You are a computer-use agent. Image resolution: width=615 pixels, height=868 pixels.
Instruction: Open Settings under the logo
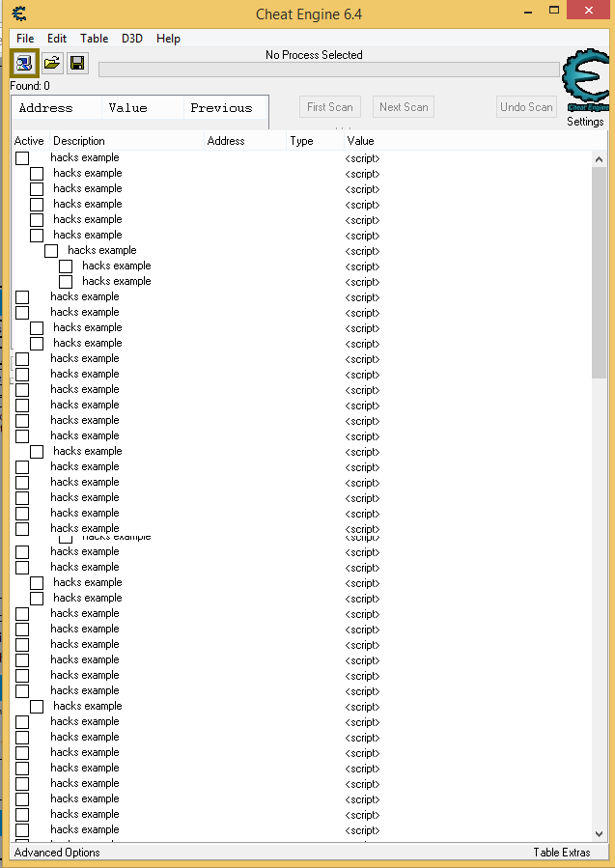585,122
